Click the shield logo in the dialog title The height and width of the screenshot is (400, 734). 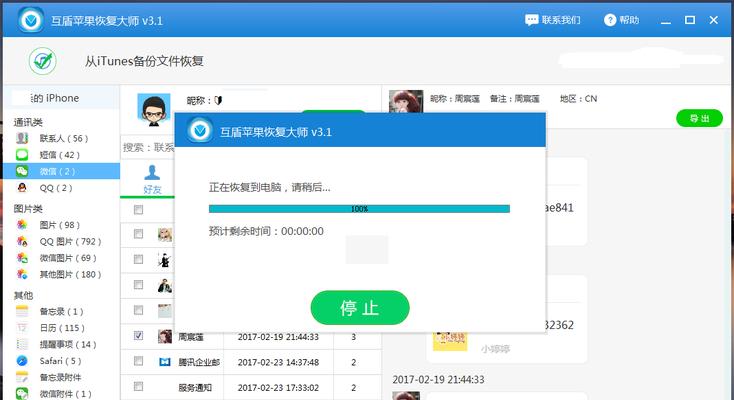(x=200, y=130)
